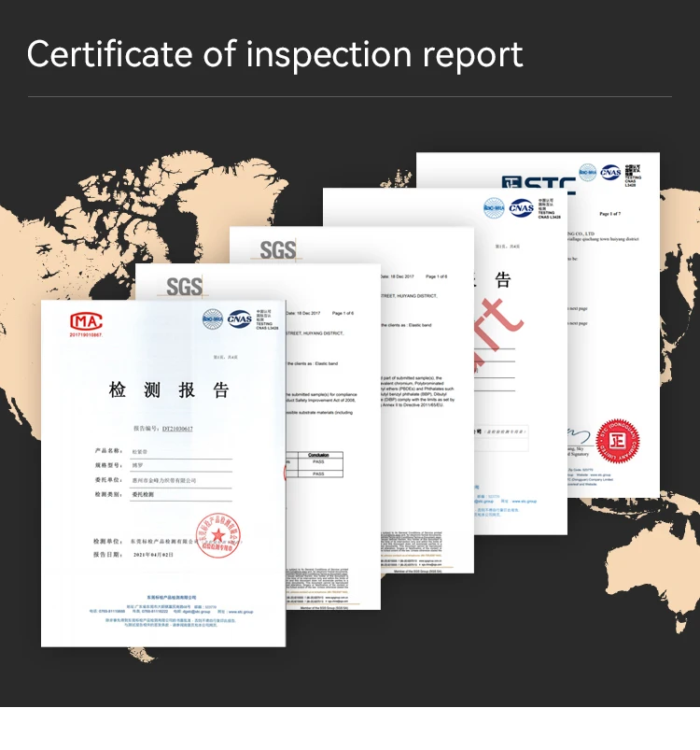Click the blue company footer on the front certificate

(x=171, y=612)
